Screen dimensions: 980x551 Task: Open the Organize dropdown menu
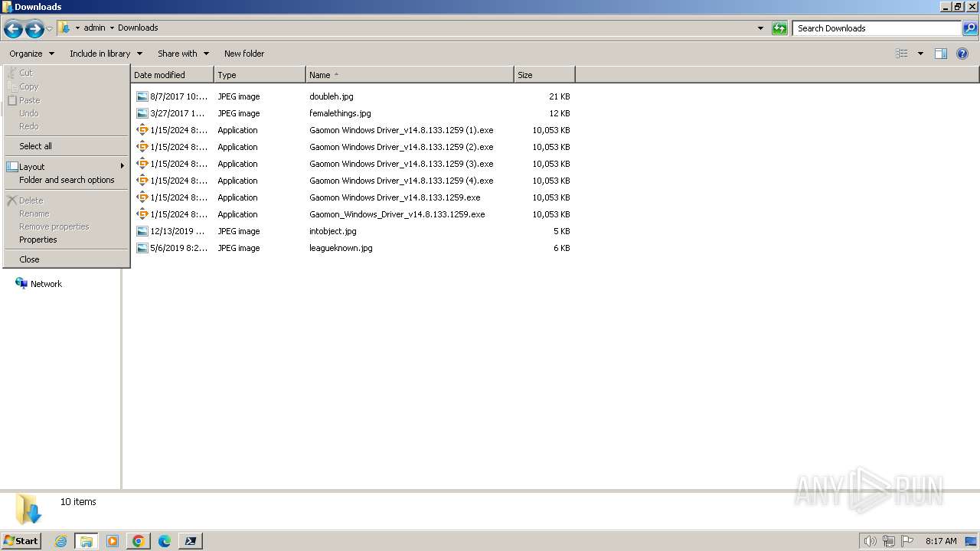(31, 54)
